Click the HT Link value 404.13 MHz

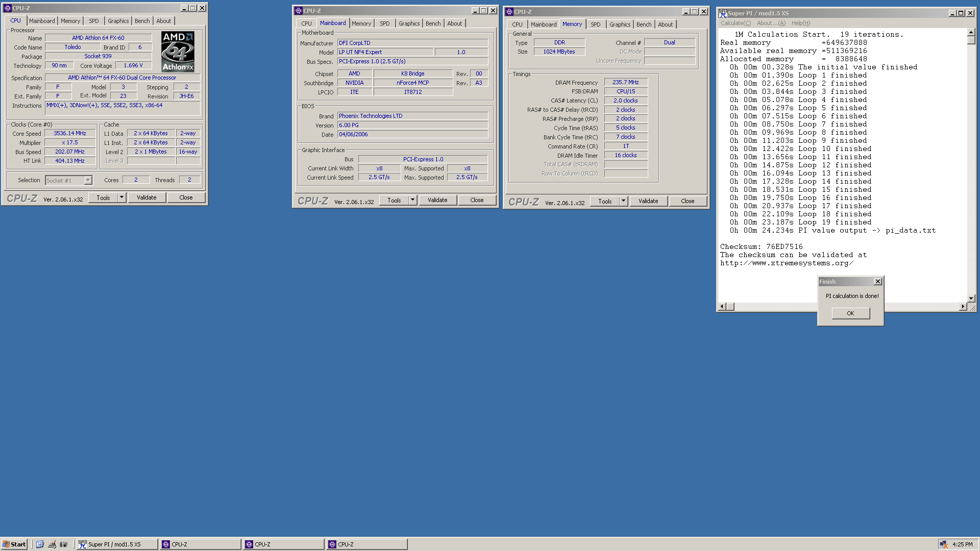pyautogui.click(x=70, y=161)
